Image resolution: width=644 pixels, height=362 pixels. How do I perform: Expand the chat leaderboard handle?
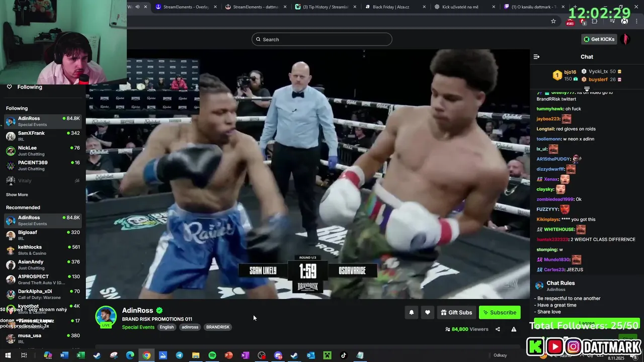point(587,89)
